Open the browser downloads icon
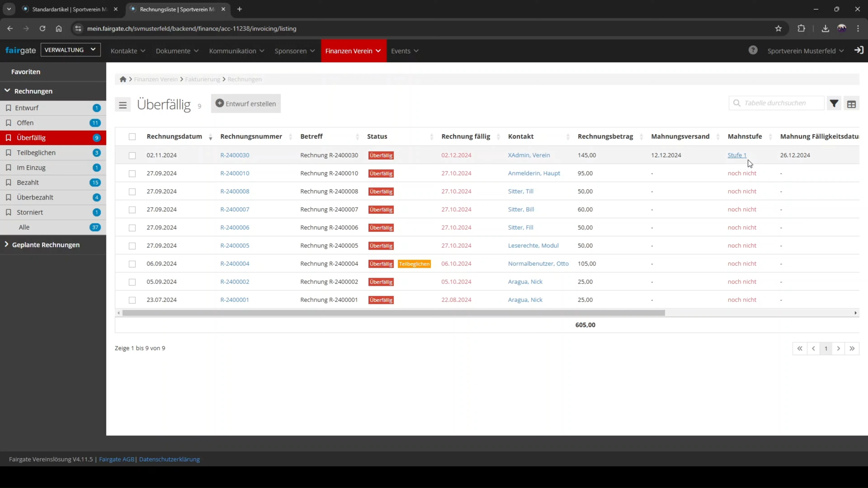This screenshot has width=868, height=488. click(x=825, y=29)
